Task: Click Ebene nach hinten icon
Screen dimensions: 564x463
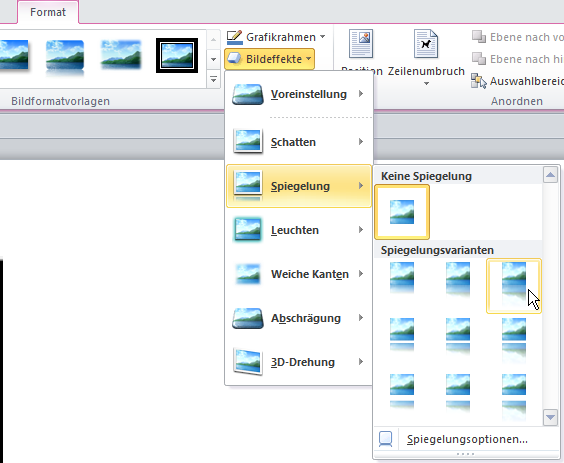Action: coord(479,59)
